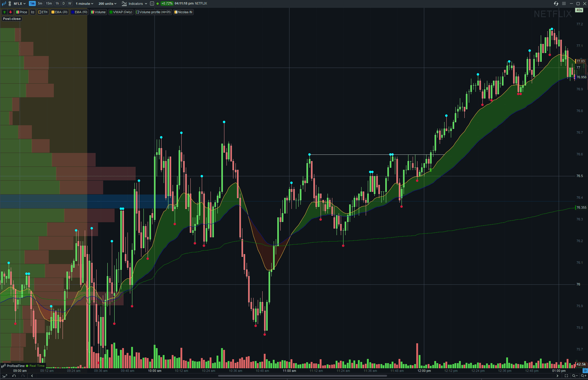Open the 200 units dropdown
This screenshot has height=380, width=588.
(x=107, y=4)
